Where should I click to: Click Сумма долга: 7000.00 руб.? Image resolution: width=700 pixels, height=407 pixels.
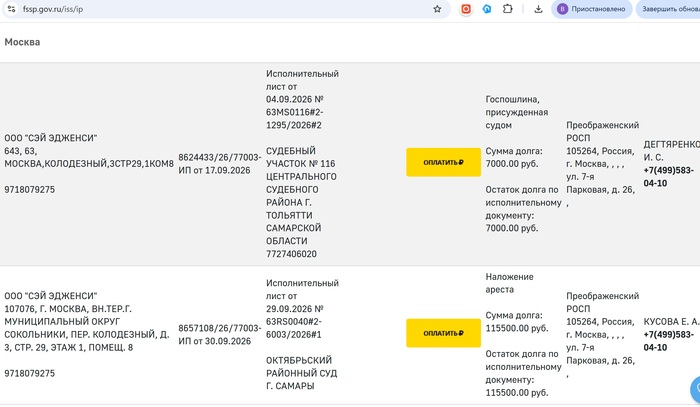tap(514, 158)
